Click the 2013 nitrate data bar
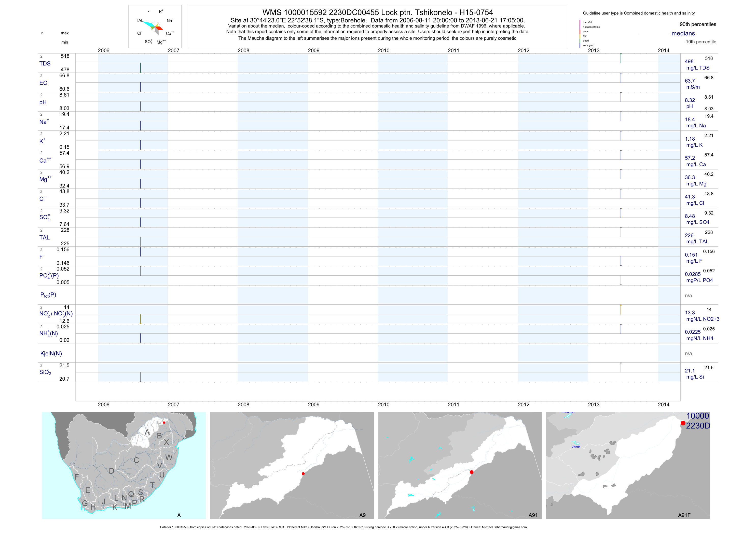Viewport: 756px width, 535px height. coord(621,310)
